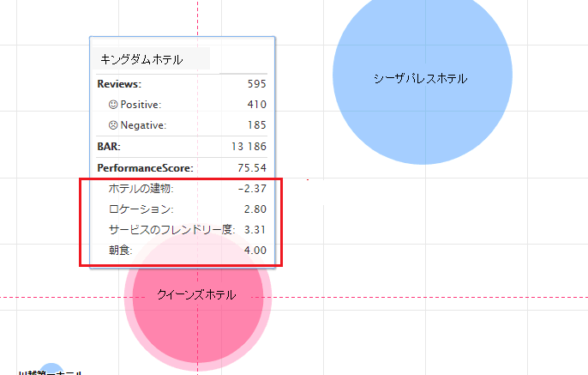This screenshot has width=588, height=375.
Task: Click the Reviews value 595
Action: [x=255, y=84]
